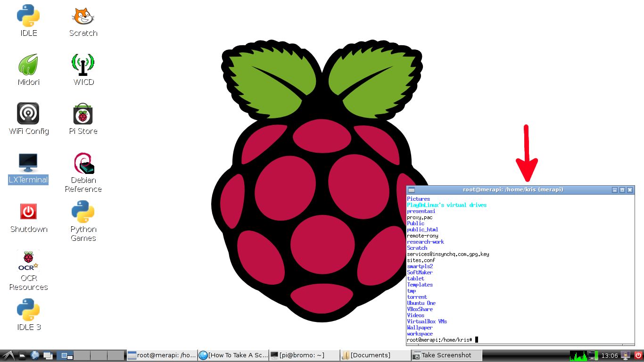Select the LXTerminal desktop icon
644x362 pixels.
click(28, 168)
